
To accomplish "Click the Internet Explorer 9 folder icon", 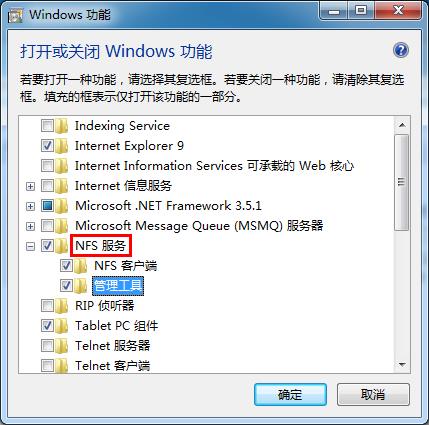I will pyautogui.click(x=62, y=146).
